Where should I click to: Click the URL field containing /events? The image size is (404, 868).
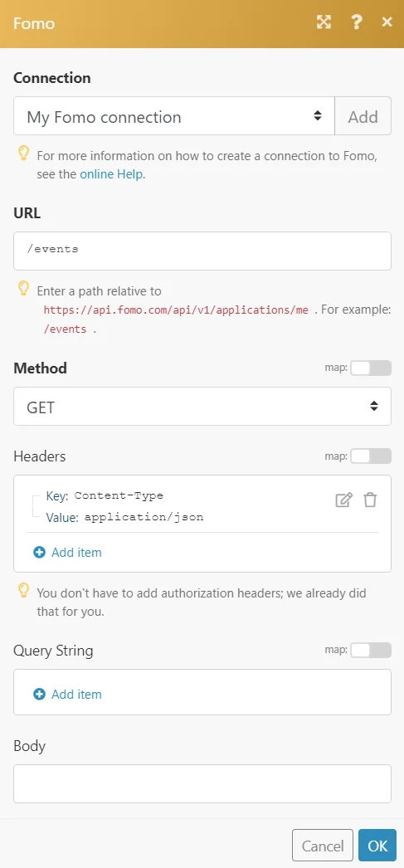(x=202, y=251)
